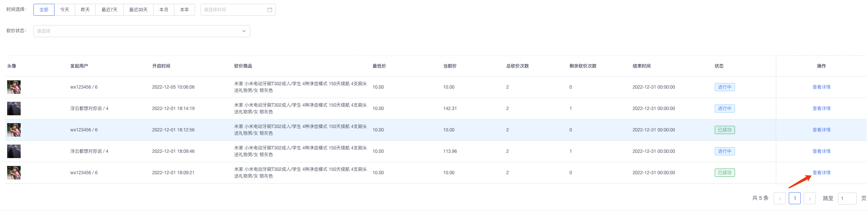Screen dimensions: 868x211
Task: Go to the previous page arrow
Action: point(779,198)
